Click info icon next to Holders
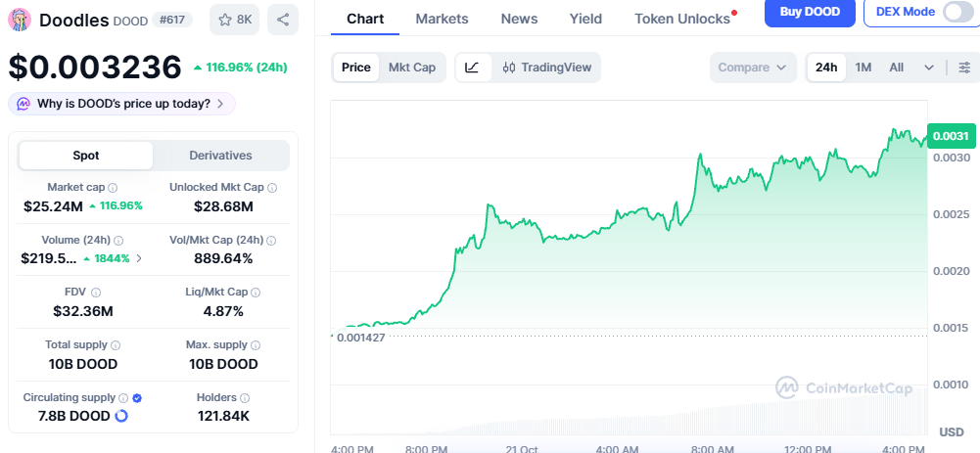Screen dimensions: 980x453 coord(245,398)
